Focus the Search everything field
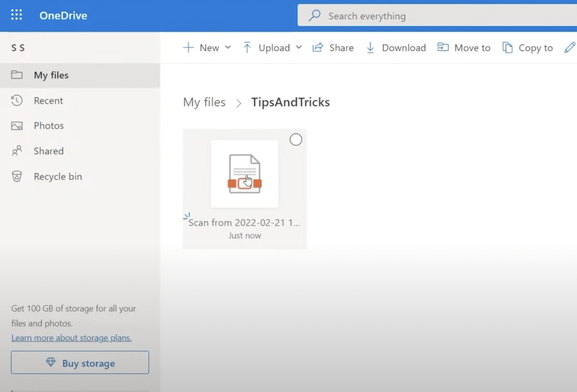The height and width of the screenshot is (392, 577). 437,15
